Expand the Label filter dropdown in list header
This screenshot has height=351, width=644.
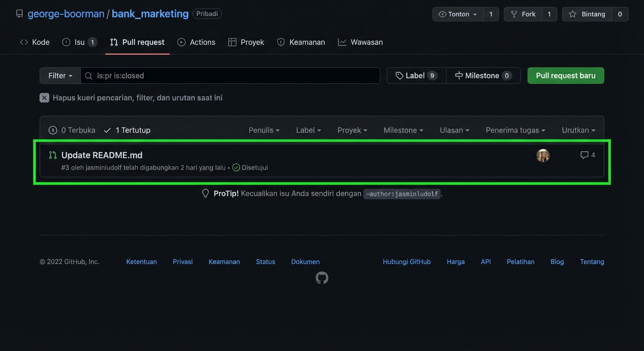pos(308,130)
